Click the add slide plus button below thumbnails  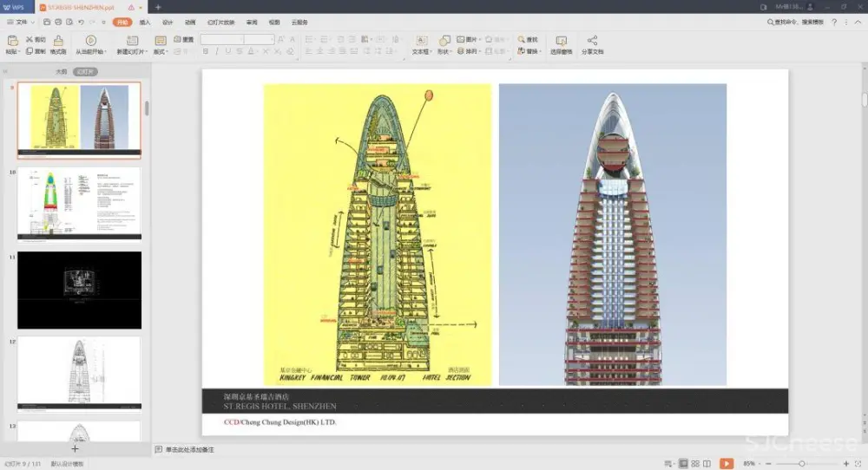(75, 448)
